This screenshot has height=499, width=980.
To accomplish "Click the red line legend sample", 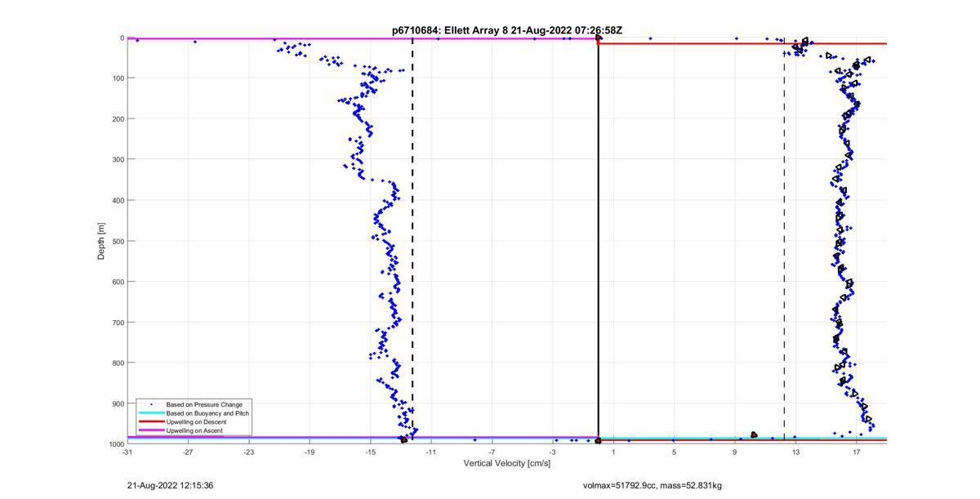I will 150,421.
